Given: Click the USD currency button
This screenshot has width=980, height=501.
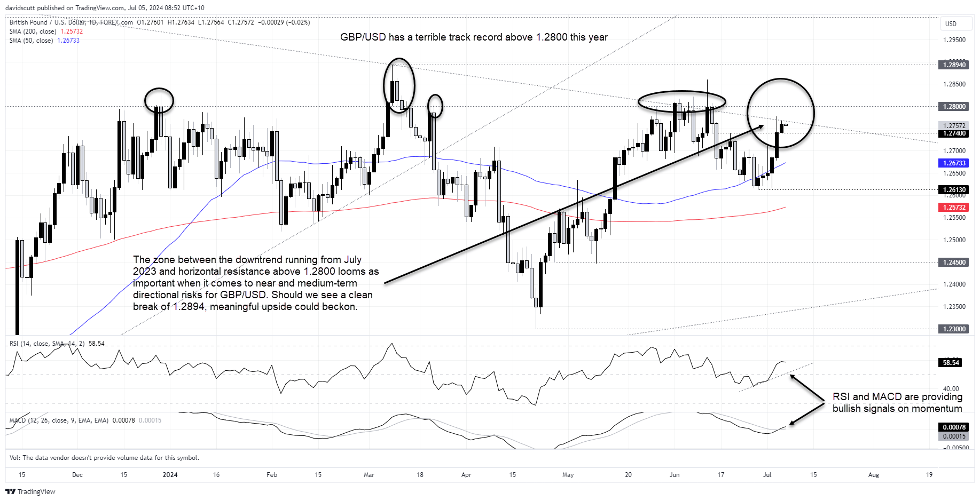Looking at the screenshot, I should click(956, 23).
